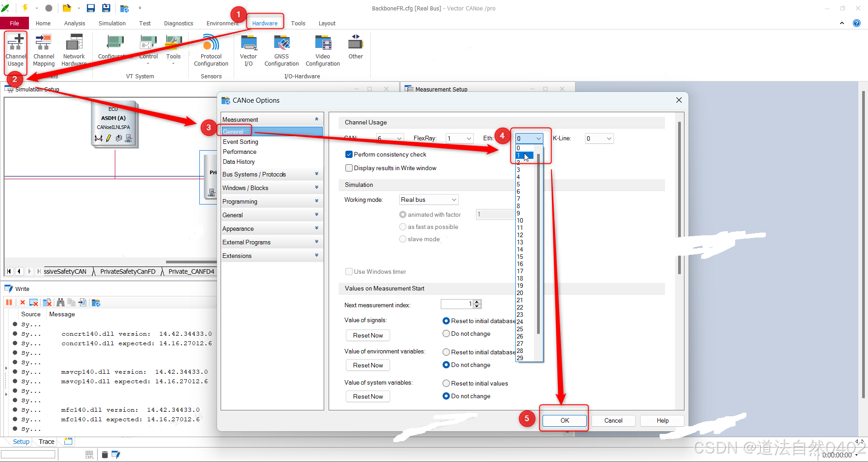Clear the Write window contents

click(x=33, y=302)
